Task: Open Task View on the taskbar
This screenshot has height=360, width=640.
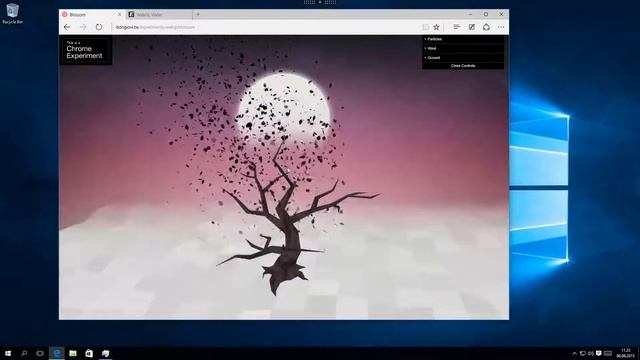Action: pyautogui.click(x=40, y=353)
